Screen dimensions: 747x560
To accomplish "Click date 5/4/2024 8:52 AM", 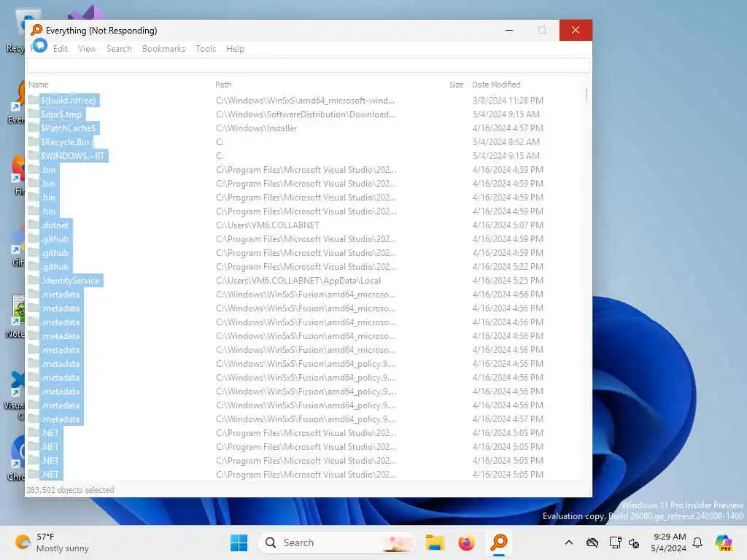I will pos(506,142).
